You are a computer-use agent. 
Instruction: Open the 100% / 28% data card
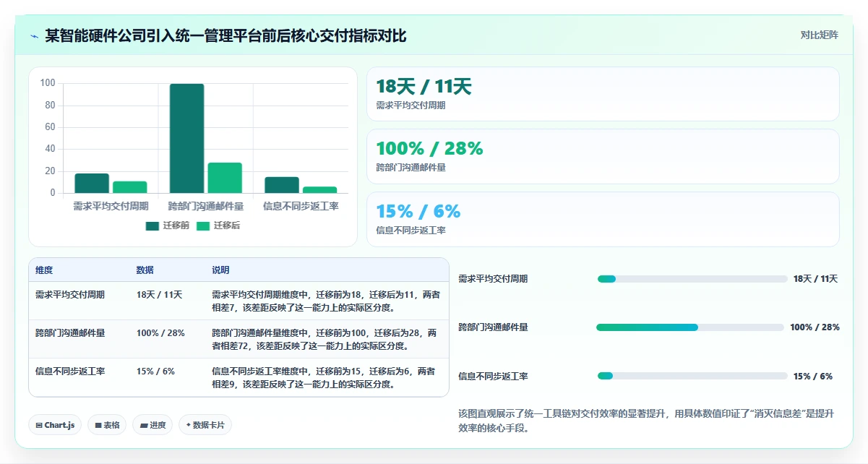click(x=603, y=156)
